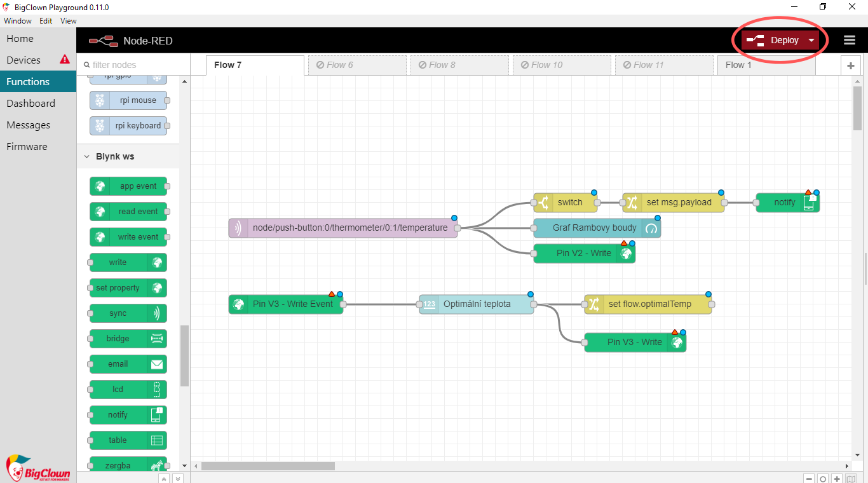Viewport: 868px width, 483px height.
Task: Add a new flow tab with plus button
Action: [x=850, y=65]
